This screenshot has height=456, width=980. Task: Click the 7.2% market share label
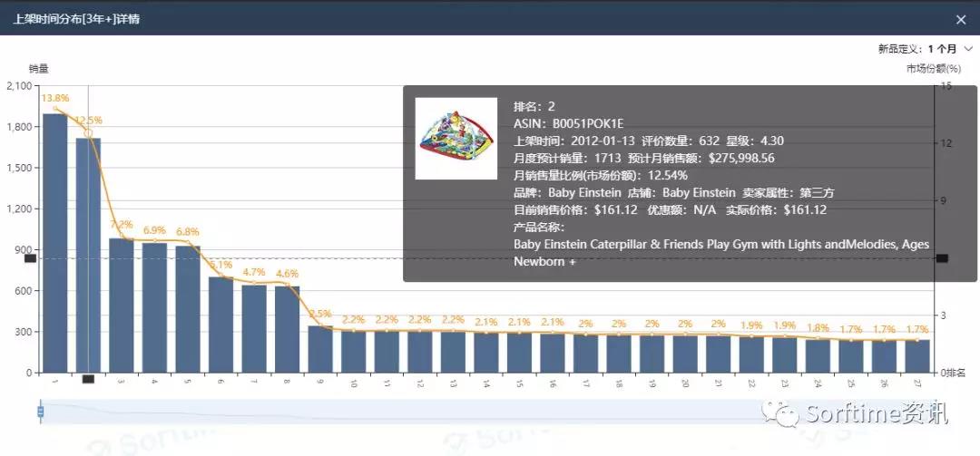tap(122, 224)
